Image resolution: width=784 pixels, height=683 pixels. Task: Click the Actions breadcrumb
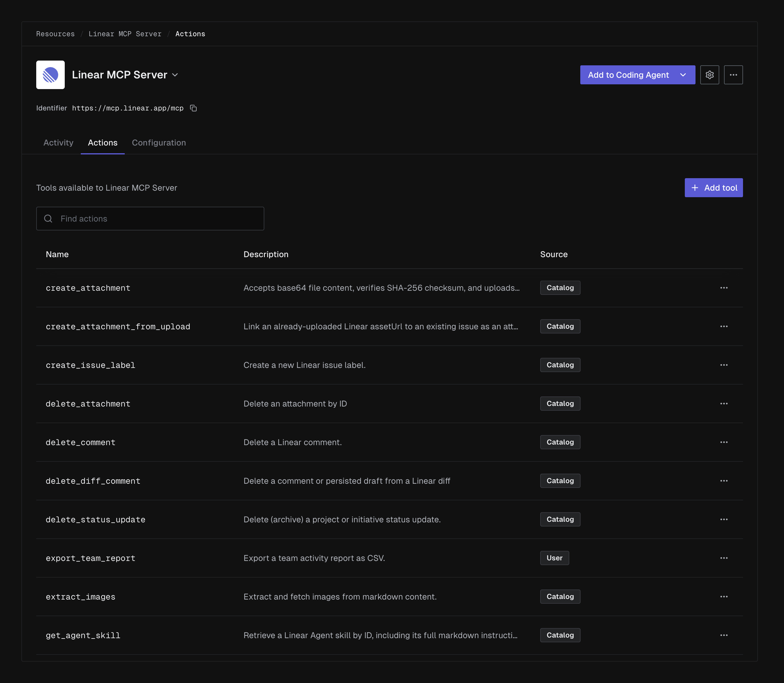click(190, 34)
